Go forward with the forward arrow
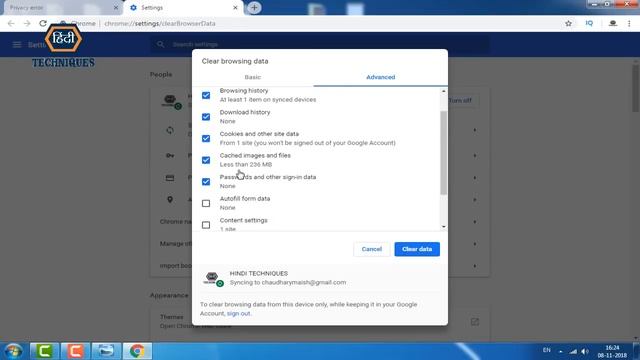Viewport: 640px width, 360px height. 27,24
